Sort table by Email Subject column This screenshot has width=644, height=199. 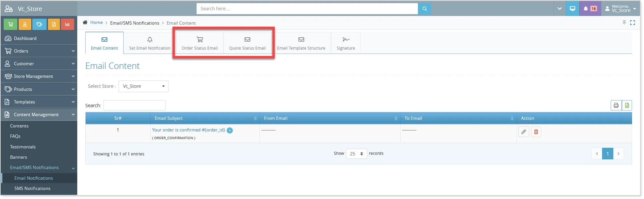(x=205, y=118)
